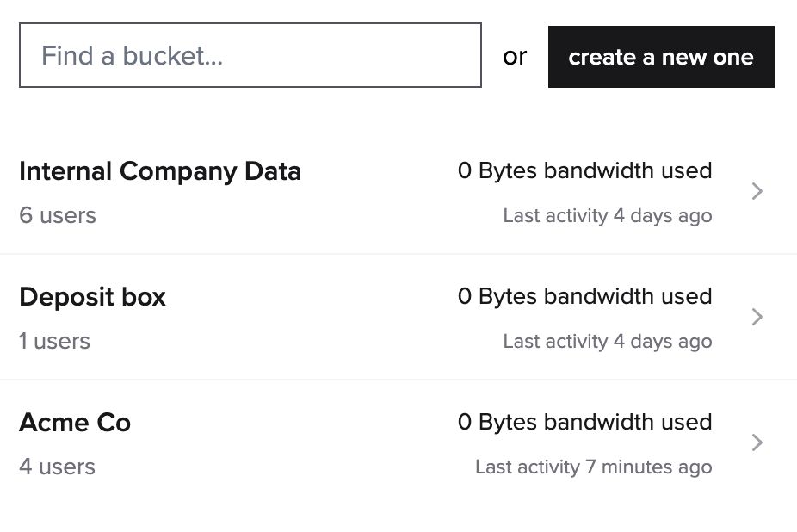Screen dimensions: 797x532
Task: Select the Acme Co bucket row
Action: (x=398, y=442)
